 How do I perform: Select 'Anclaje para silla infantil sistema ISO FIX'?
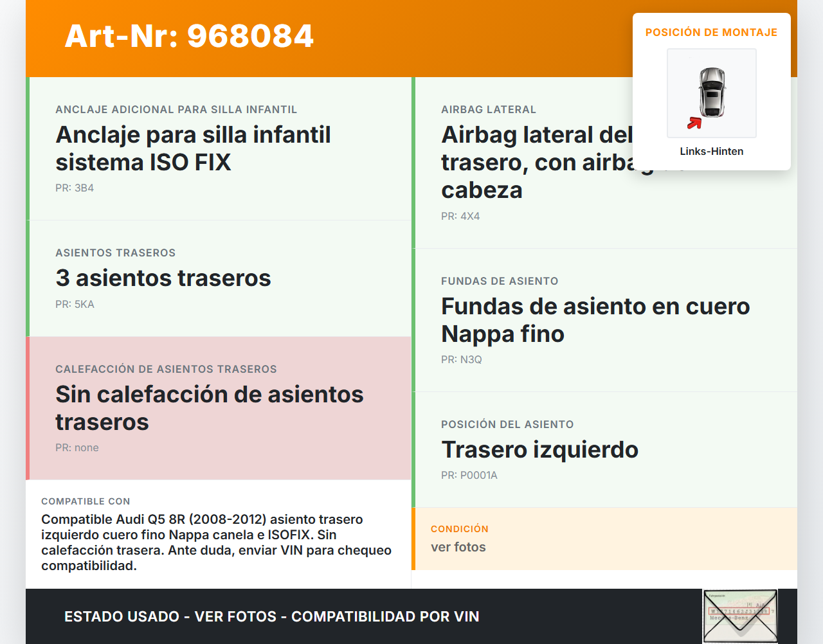tap(194, 148)
